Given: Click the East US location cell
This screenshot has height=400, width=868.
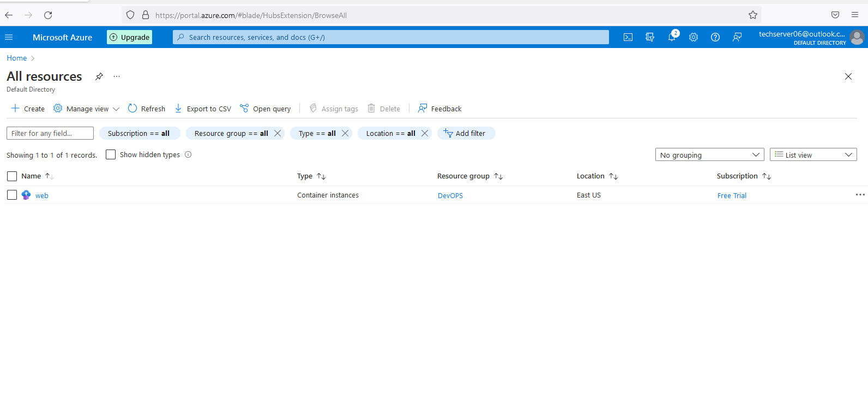Looking at the screenshot, I should pyautogui.click(x=589, y=195).
